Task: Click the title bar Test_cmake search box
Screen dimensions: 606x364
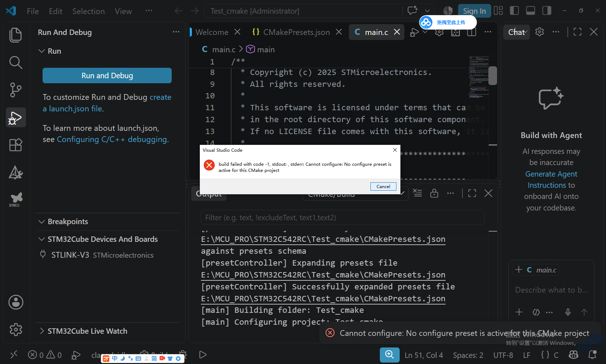Action: click(303, 11)
